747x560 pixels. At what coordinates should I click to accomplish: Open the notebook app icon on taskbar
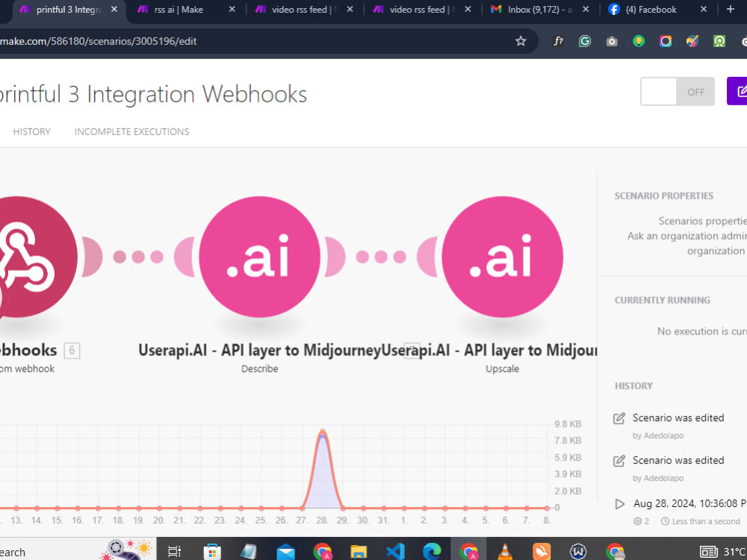pyautogui.click(x=249, y=552)
